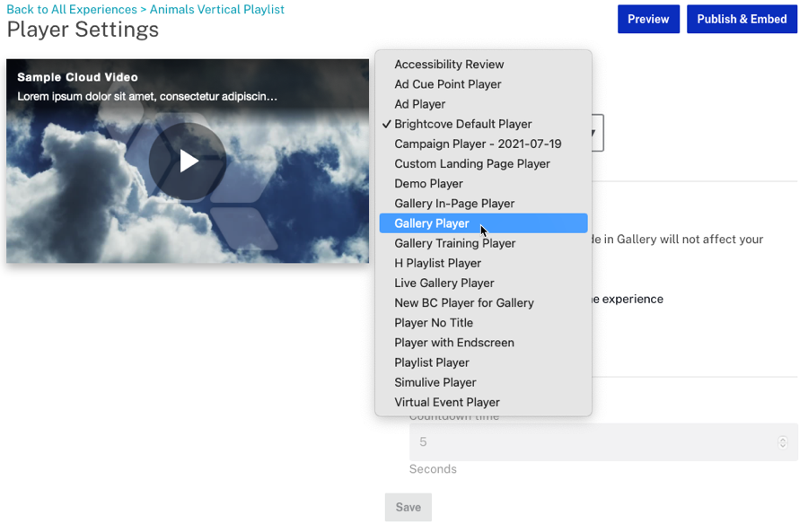The image size is (808, 532).
Task: Choose Virtual Event Player
Action: [483, 402]
